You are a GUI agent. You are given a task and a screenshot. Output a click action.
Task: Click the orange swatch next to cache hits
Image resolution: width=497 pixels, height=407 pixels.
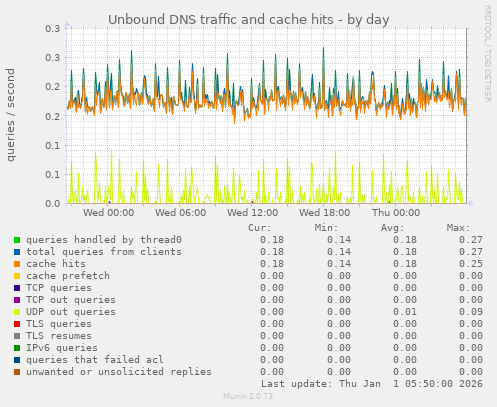(x=17, y=264)
